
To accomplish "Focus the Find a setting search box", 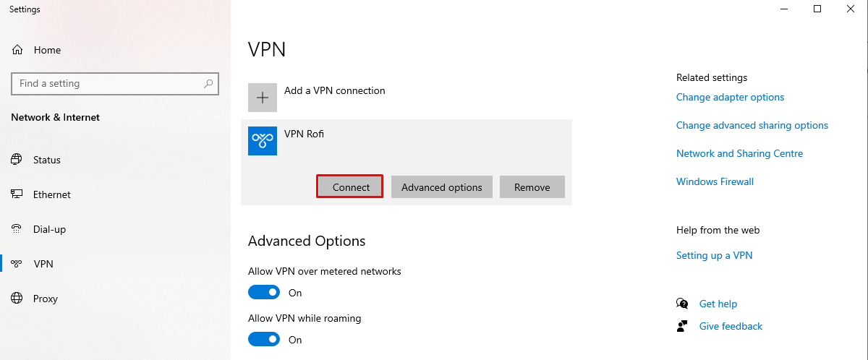I will tap(115, 84).
